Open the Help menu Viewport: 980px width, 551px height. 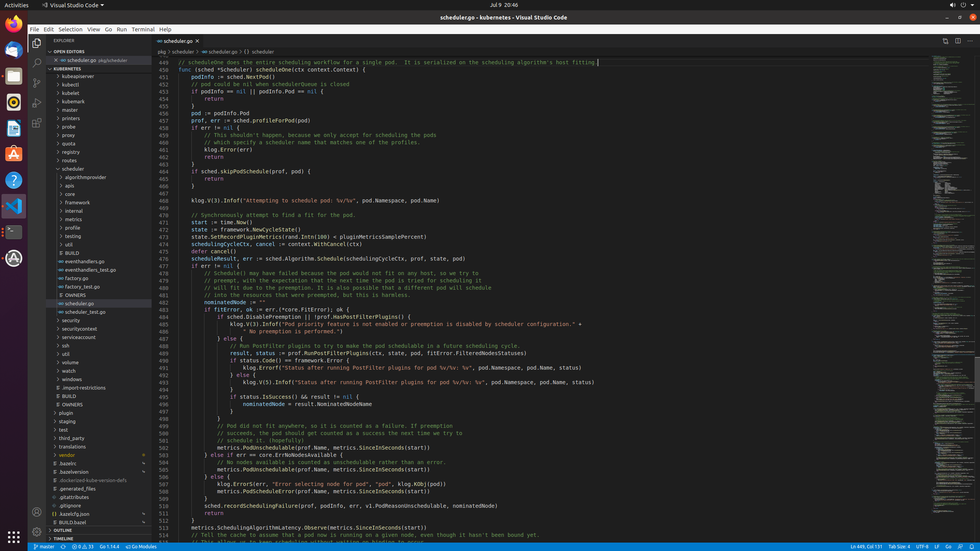(165, 29)
